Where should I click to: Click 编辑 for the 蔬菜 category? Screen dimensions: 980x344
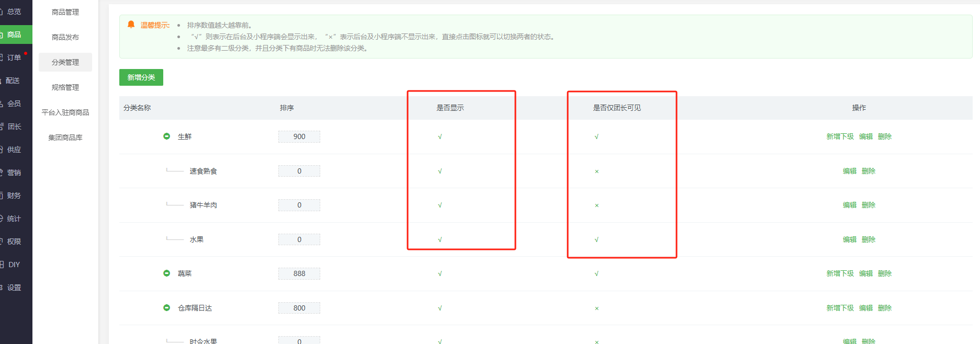(866, 273)
